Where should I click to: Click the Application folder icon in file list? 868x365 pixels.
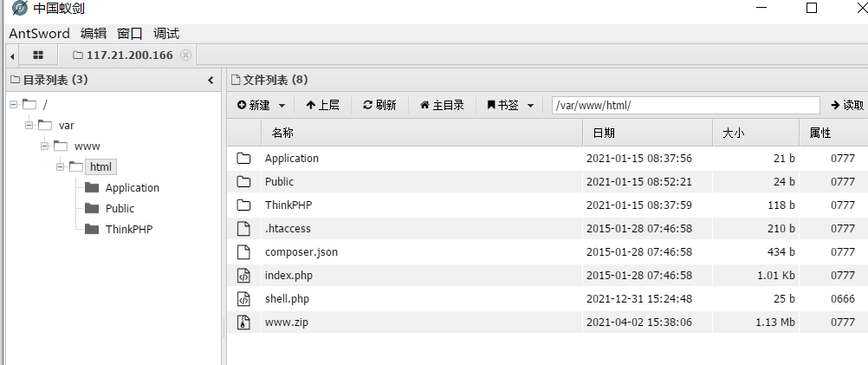click(x=243, y=159)
